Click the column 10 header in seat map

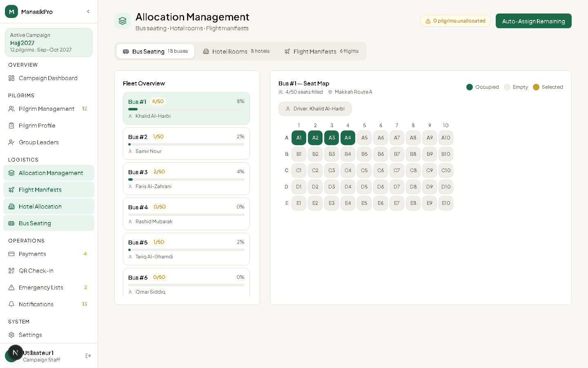point(445,126)
